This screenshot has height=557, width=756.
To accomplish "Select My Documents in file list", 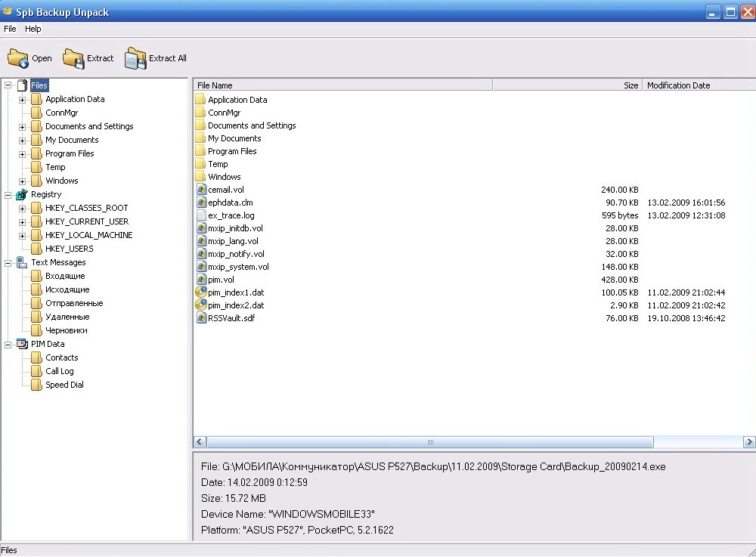I will pos(234,138).
